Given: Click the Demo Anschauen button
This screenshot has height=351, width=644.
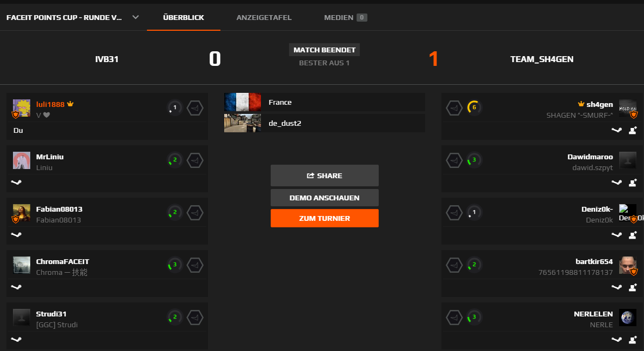Looking at the screenshot, I should click(x=325, y=198).
